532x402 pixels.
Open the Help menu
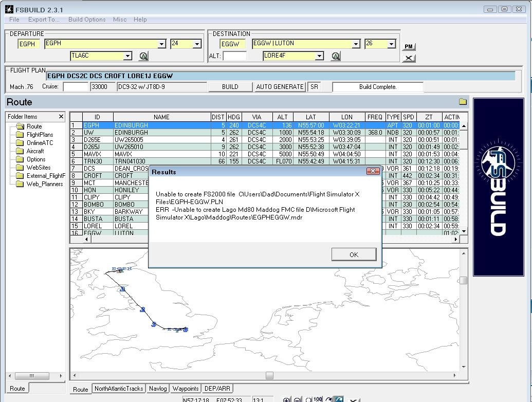click(140, 20)
